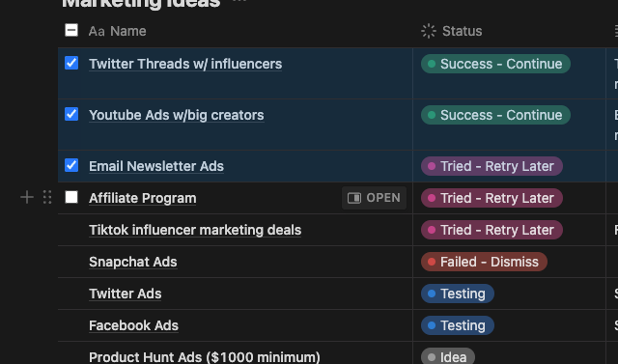Uncheck the Youtube Ads w/big creators checkbox

[71, 114]
